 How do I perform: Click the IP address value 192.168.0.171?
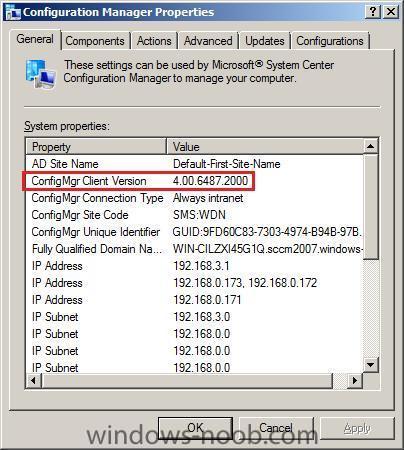(x=207, y=300)
